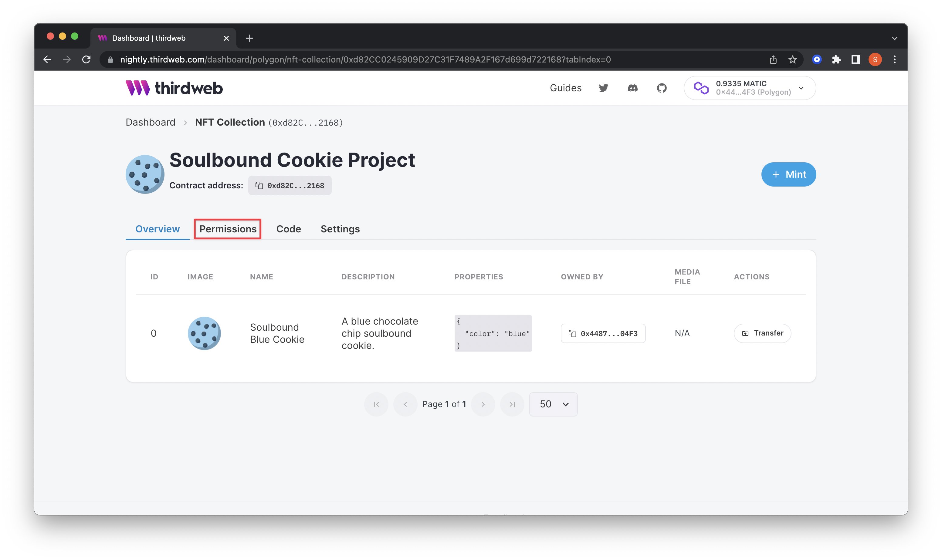The width and height of the screenshot is (942, 560).
Task: Open the browser extensions puzzle icon
Action: (836, 59)
